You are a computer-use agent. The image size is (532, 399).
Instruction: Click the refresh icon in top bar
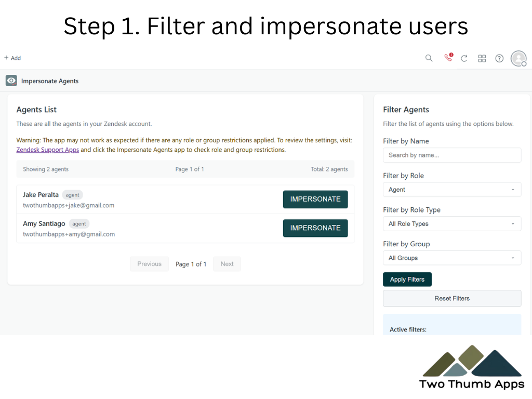click(x=464, y=58)
